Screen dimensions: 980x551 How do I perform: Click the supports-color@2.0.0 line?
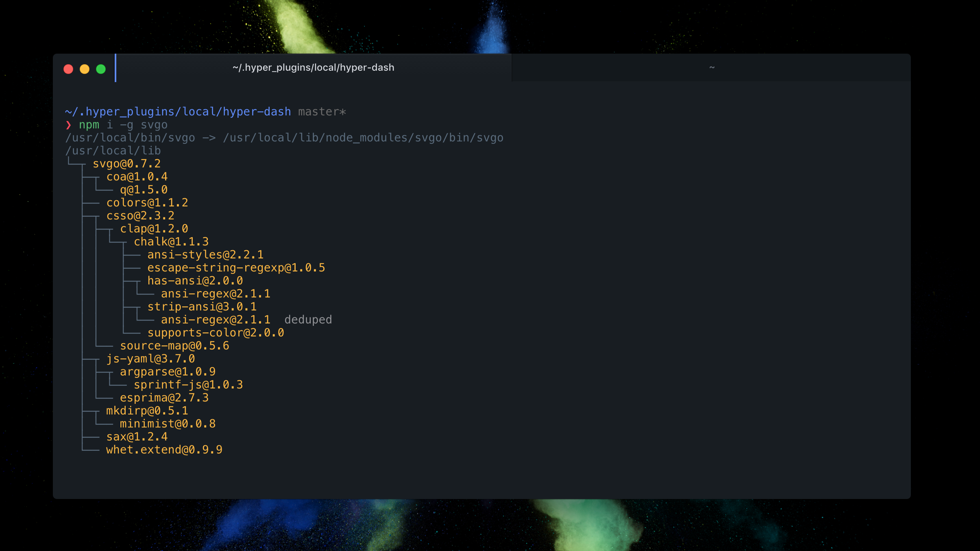pyautogui.click(x=216, y=333)
